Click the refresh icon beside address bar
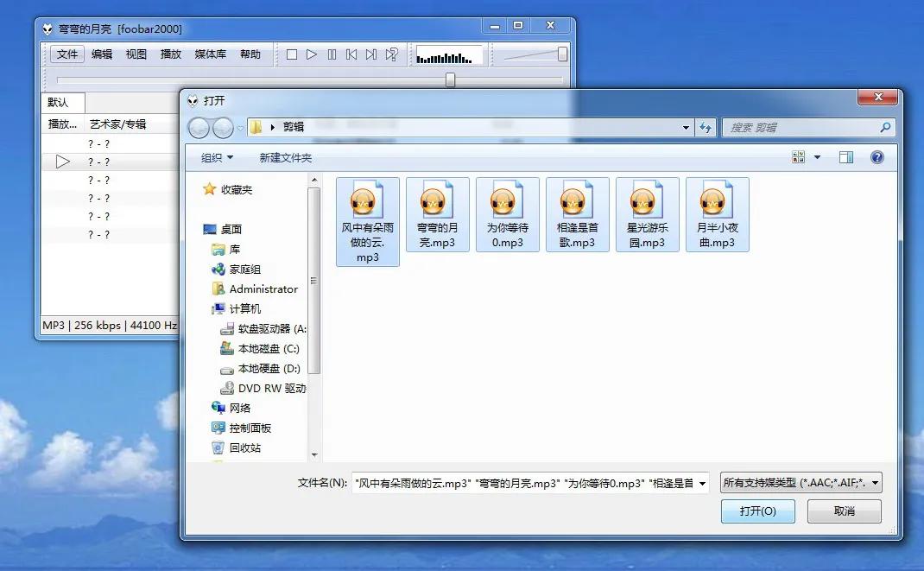Screen dimensions: 924x571 706,127
